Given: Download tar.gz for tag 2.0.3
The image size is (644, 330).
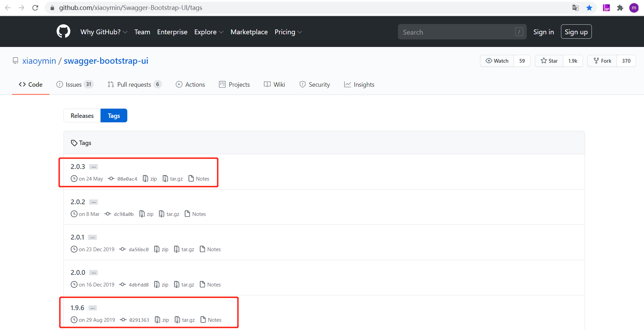Looking at the screenshot, I should (173, 179).
